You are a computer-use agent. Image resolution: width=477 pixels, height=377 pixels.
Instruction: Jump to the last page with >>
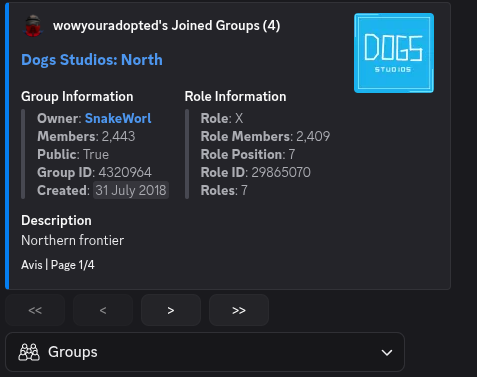coord(239,310)
